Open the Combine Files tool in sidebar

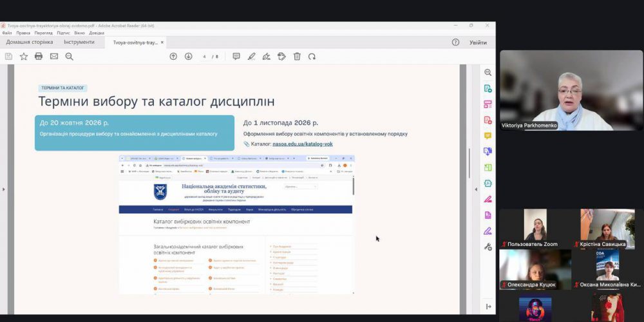tap(488, 151)
